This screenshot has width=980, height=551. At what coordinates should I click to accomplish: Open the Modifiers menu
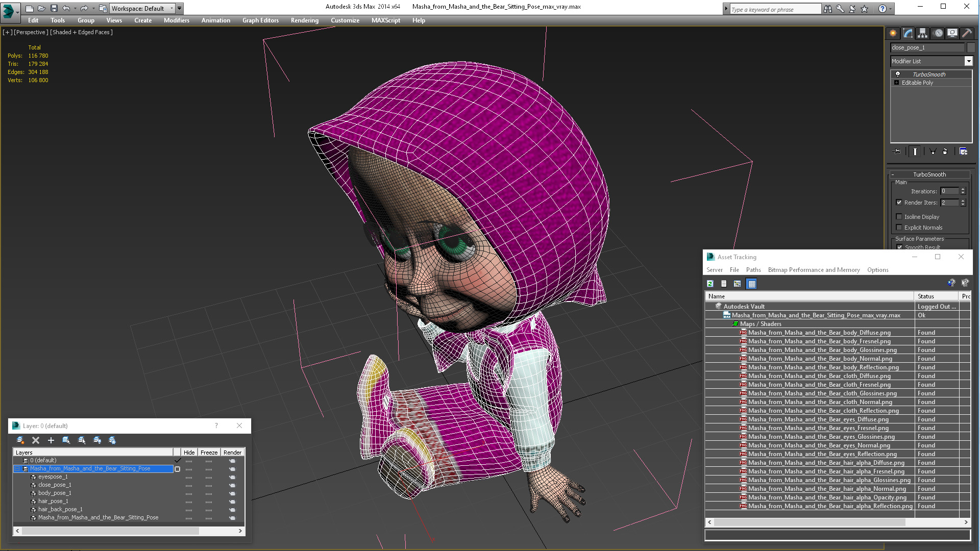point(177,20)
